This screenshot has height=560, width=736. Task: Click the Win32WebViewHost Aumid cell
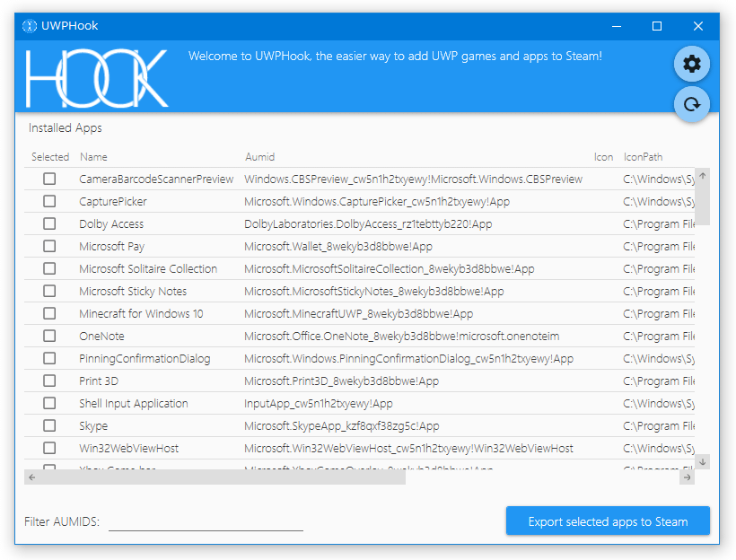(x=408, y=449)
